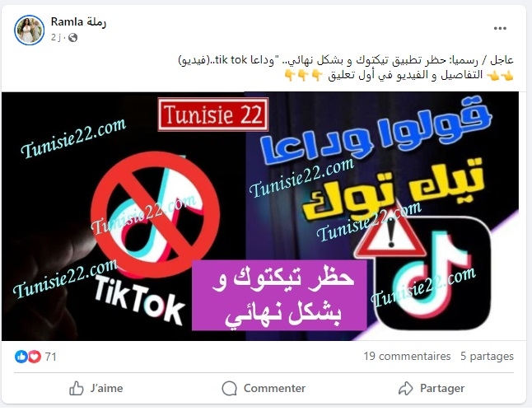Open the three-dots post options menu
This screenshot has height=411, width=532.
(500, 28)
